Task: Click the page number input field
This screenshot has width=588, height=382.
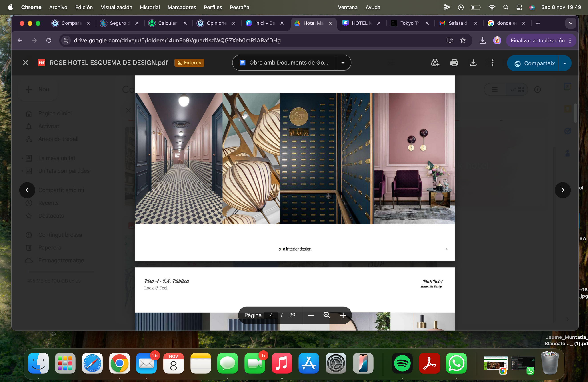Action: [271, 315]
